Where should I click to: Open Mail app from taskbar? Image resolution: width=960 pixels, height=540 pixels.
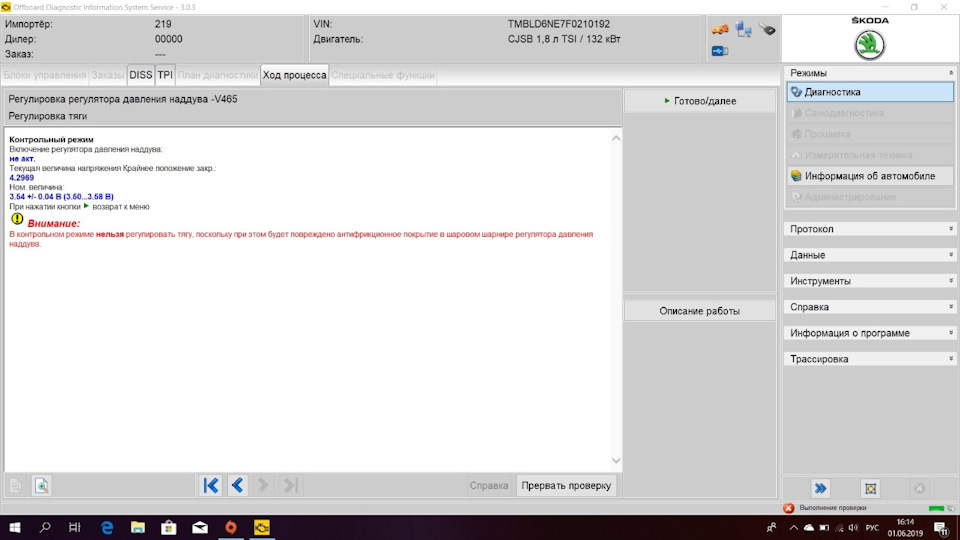(200, 527)
